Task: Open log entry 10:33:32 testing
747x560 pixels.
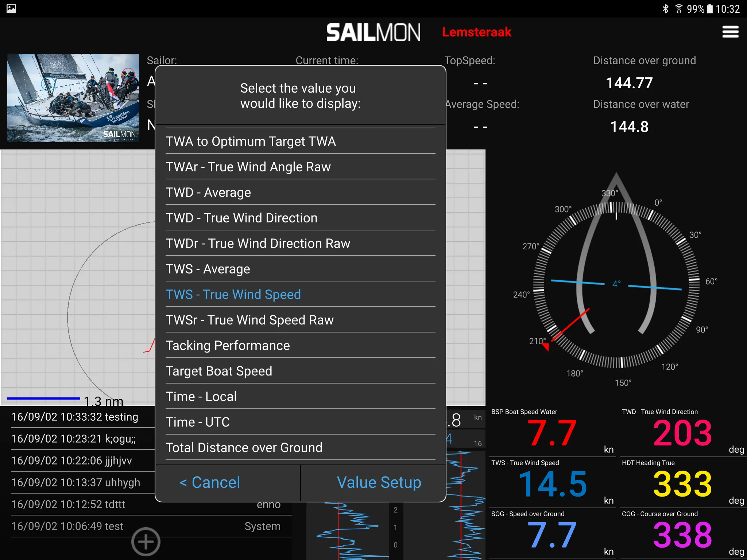Action: [x=83, y=417]
